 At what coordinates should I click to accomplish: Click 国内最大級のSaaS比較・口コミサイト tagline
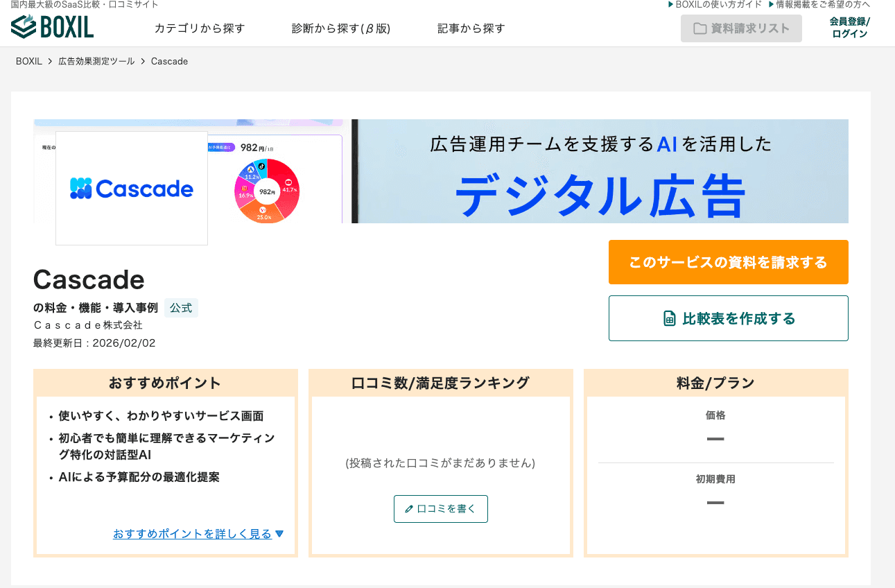(84, 4)
